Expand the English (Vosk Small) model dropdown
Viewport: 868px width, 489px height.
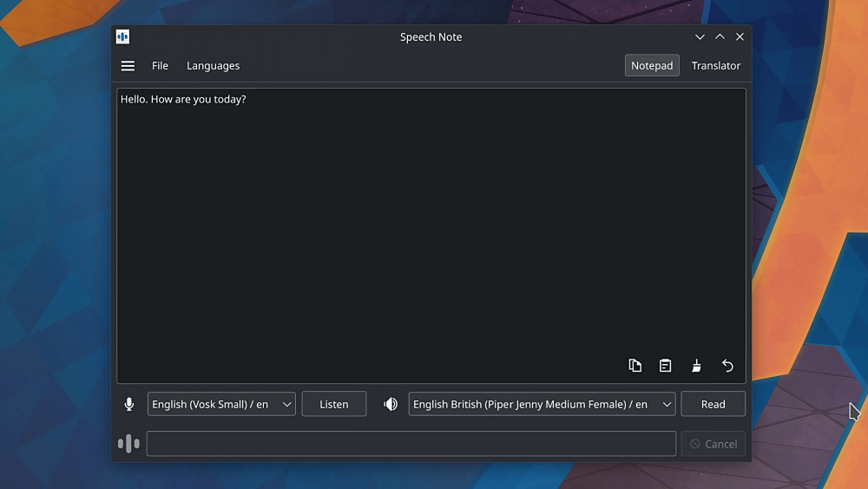coord(221,404)
